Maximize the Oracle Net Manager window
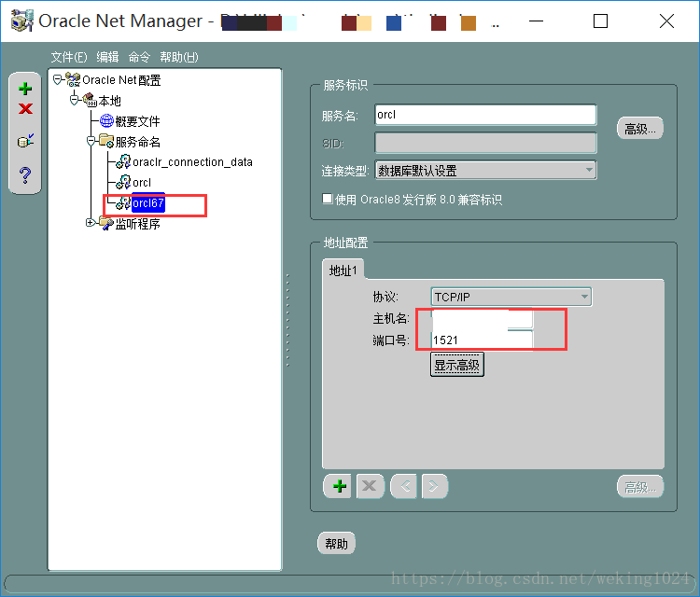Screen dimensions: 700x597 pos(600,21)
